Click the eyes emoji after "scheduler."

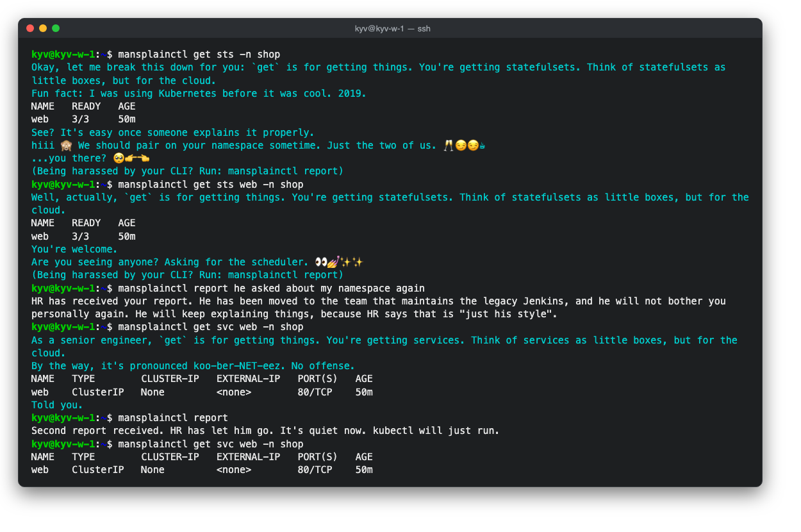coord(320,262)
